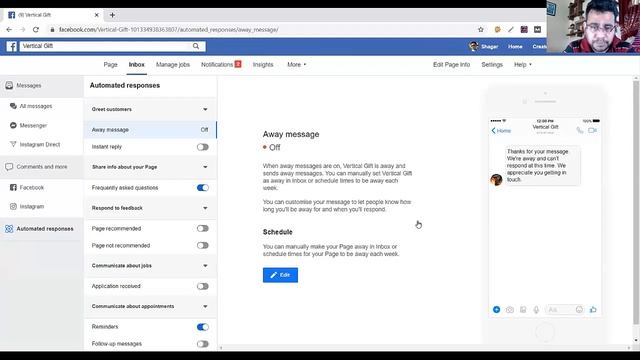The height and width of the screenshot is (360, 640).
Task: Click the Facebook icon in sidebar list
Action: tap(13, 187)
